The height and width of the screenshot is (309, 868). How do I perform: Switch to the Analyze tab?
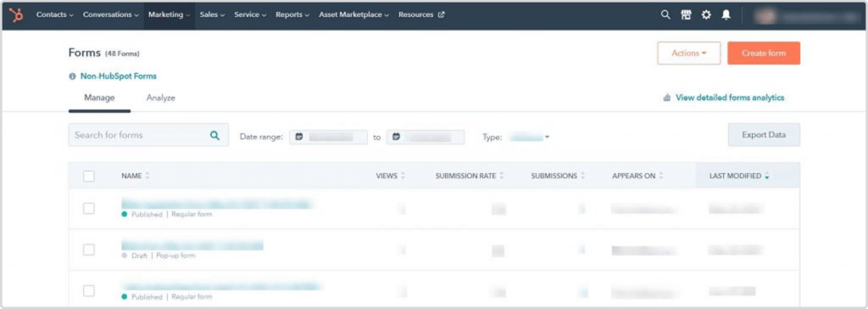[x=160, y=98]
